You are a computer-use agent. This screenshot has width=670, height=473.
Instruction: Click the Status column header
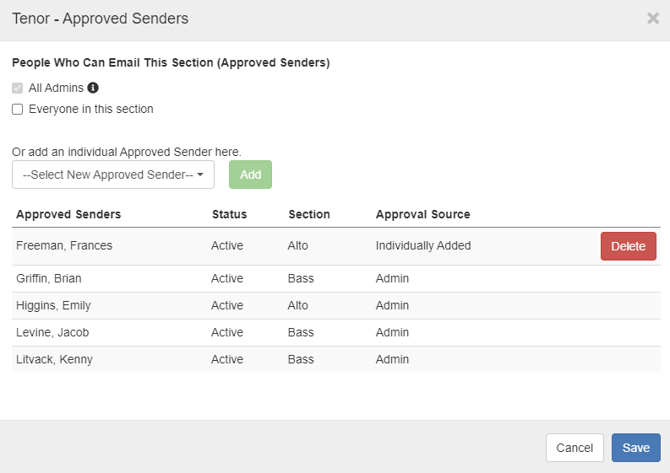(x=229, y=214)
